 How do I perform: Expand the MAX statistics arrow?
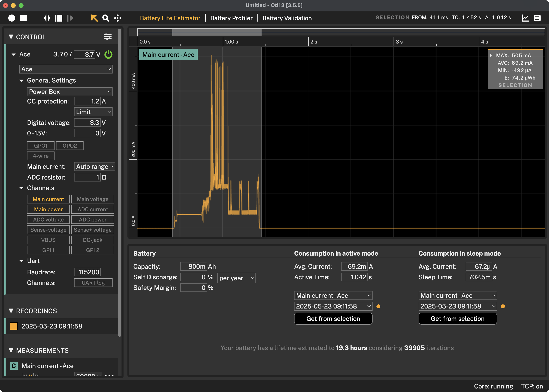tap(491, 55)
